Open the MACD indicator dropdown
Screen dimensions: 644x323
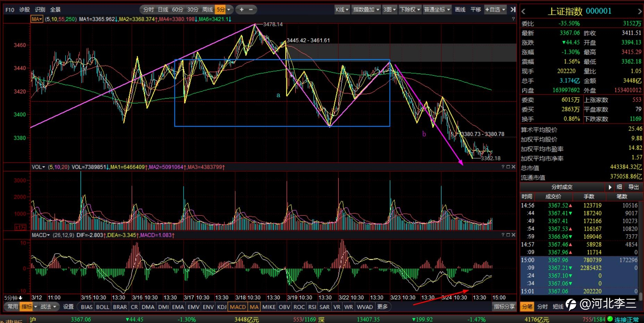pyautogui.click(x=41, y=235)
